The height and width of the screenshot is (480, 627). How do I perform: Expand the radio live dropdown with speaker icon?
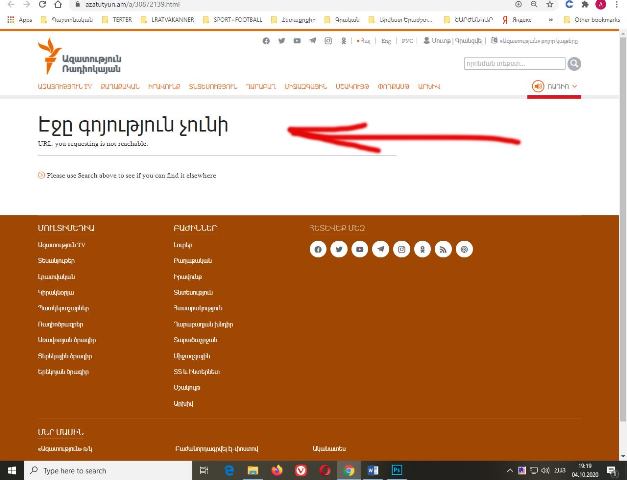(x=556, y=87)
